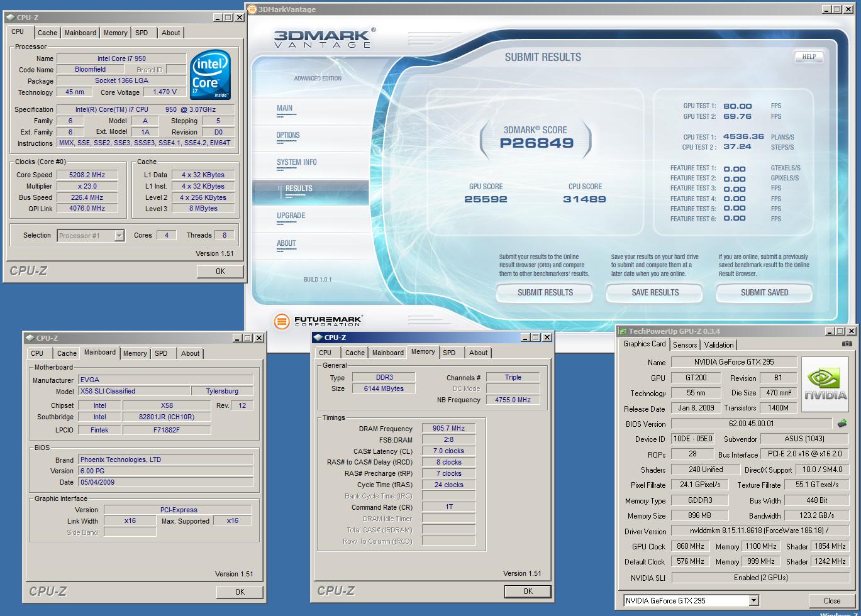The image size is (861, 616).
Task: Open OPTIONS section in 3DMark Vantage
Action: click(x=288, y=135)
